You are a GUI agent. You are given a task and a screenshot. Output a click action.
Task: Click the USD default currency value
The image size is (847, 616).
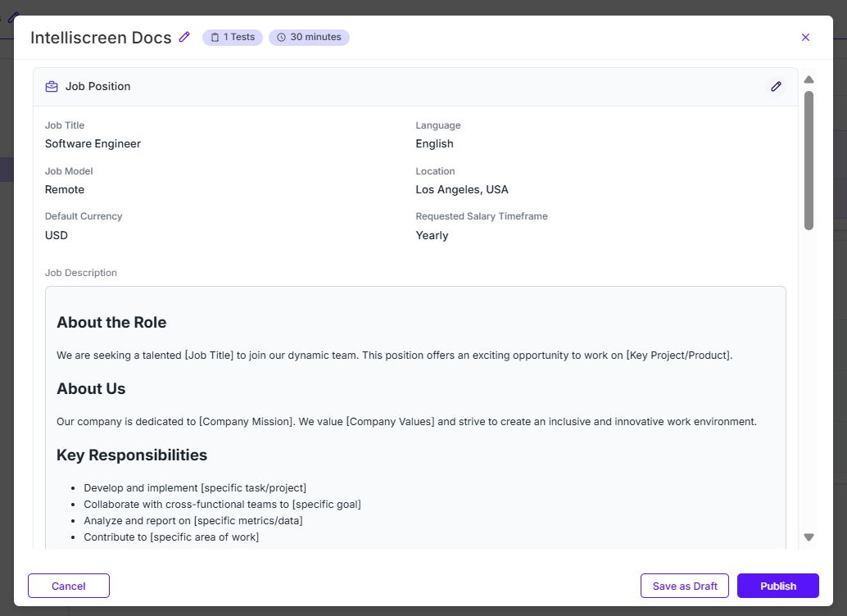tap(57, 236)
